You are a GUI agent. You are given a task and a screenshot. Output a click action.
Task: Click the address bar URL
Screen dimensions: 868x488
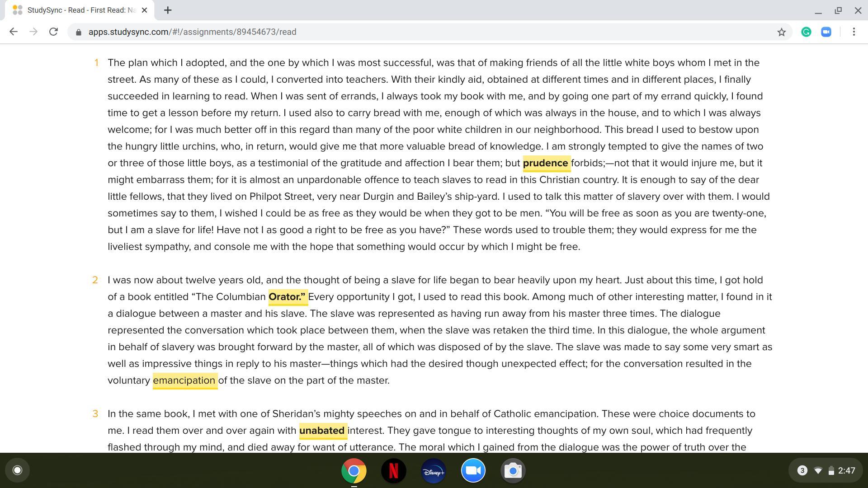[192, 32]
